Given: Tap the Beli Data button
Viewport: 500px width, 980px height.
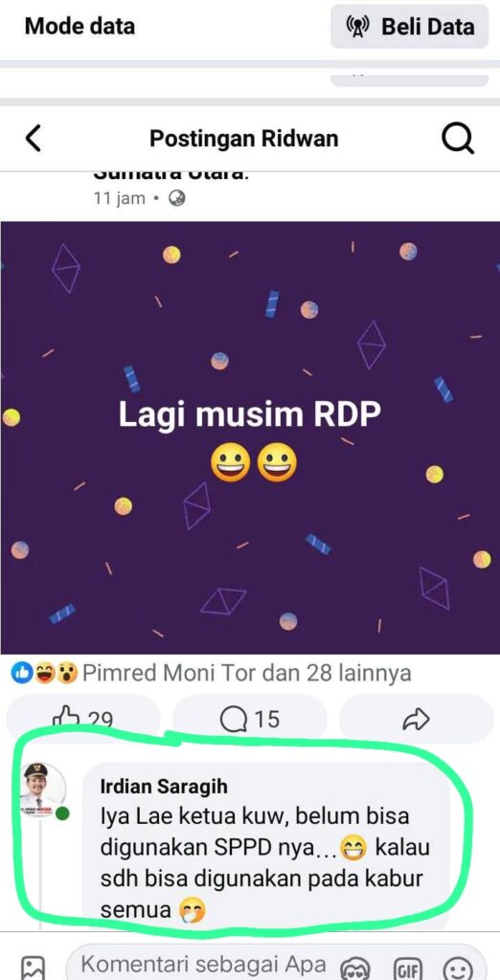Looking at the screenshot, I should click(409, 26).
